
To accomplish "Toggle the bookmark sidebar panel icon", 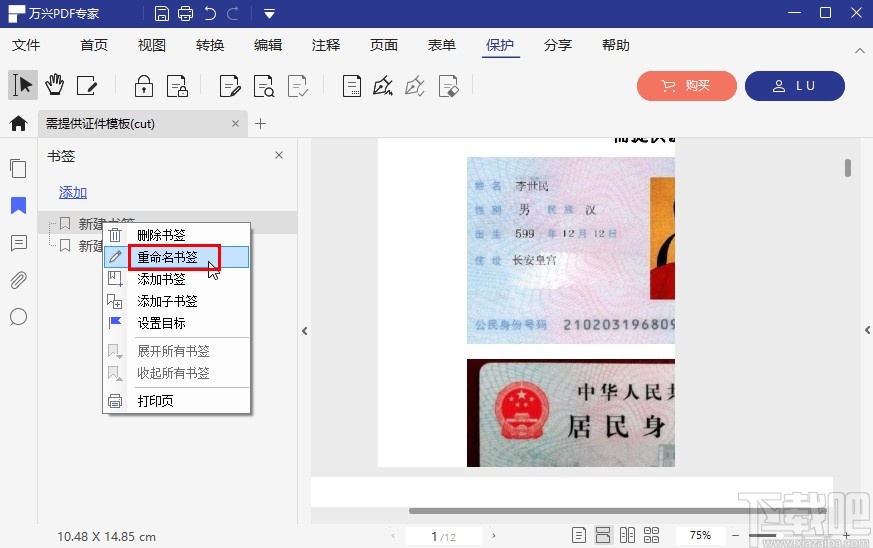I will (18, 206).
